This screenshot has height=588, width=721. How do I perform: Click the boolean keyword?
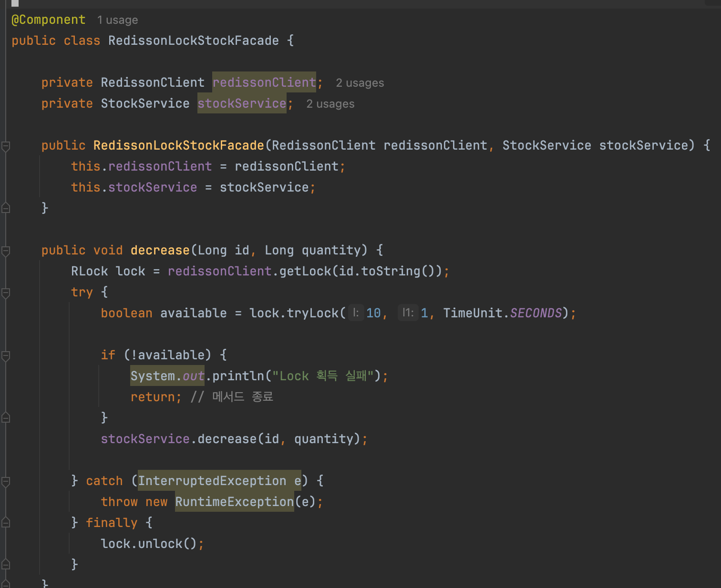click(126, 313)
